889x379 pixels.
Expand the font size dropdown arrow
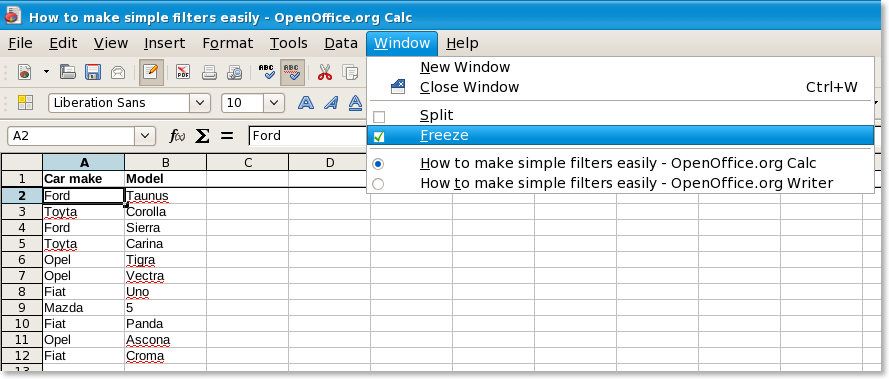[274, 103]
